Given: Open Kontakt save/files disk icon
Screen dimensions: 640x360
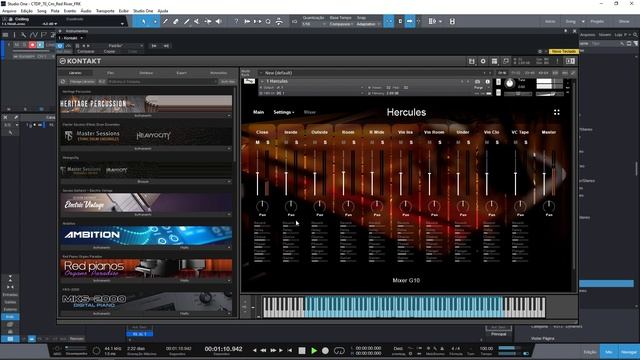Looking at the screenshot, I should pyautogui.click(x=472, y=61).
